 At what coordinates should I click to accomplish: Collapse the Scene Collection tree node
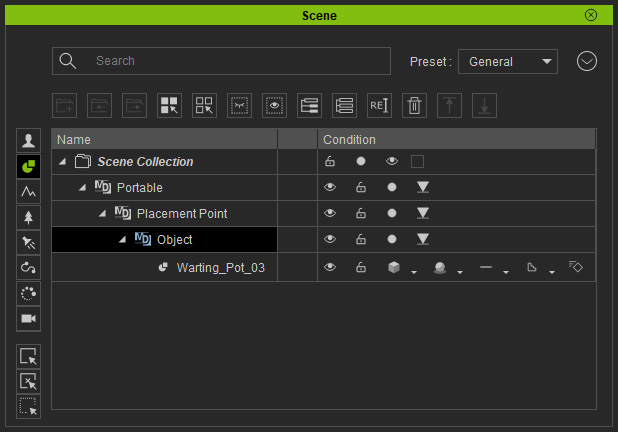click(62, 161)
